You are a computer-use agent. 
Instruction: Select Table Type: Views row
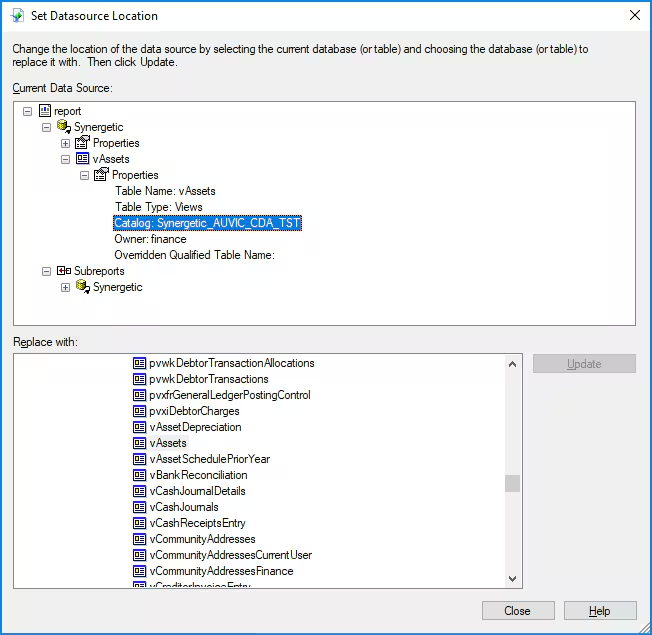click(158, 207)
